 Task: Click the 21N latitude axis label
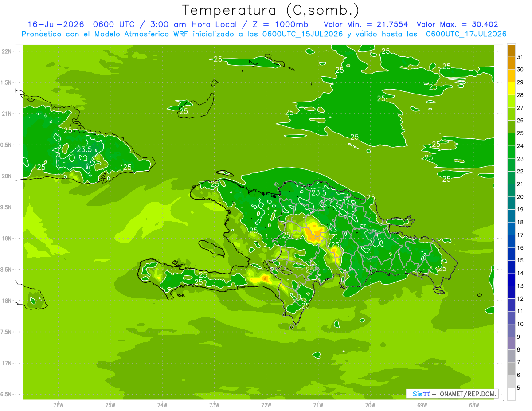tap(8, 114)
